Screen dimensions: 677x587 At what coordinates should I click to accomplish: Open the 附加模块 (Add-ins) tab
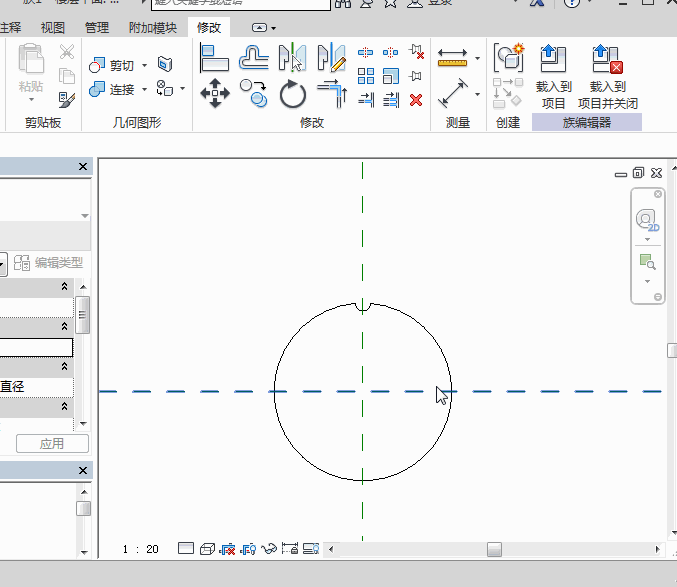(153, 28)
